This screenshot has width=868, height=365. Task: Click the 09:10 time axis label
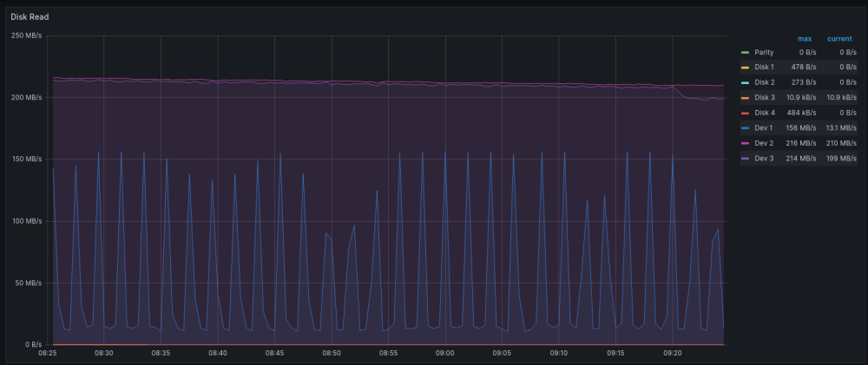tap(559, 353)
